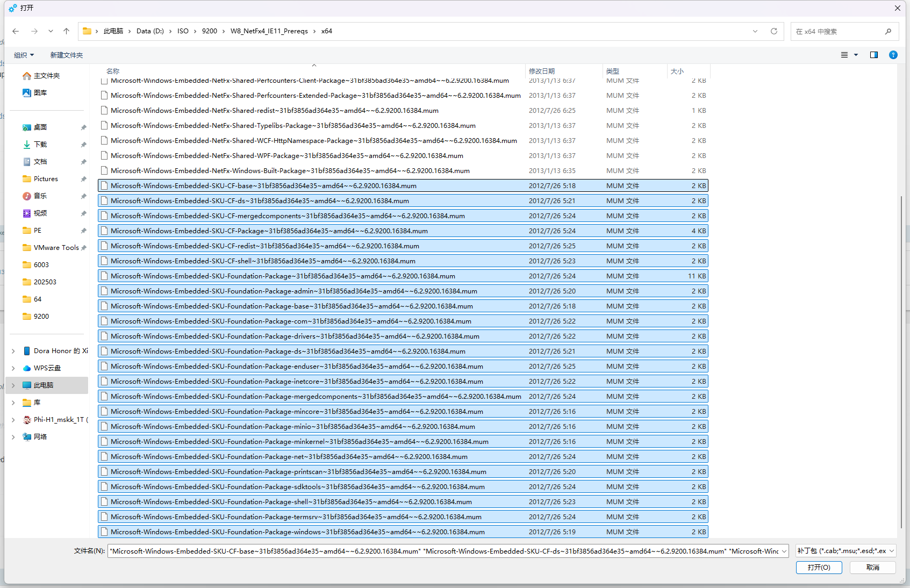The image size is (910, 588).
Task: Click the Up one level arrow
Action: [66, 31]
